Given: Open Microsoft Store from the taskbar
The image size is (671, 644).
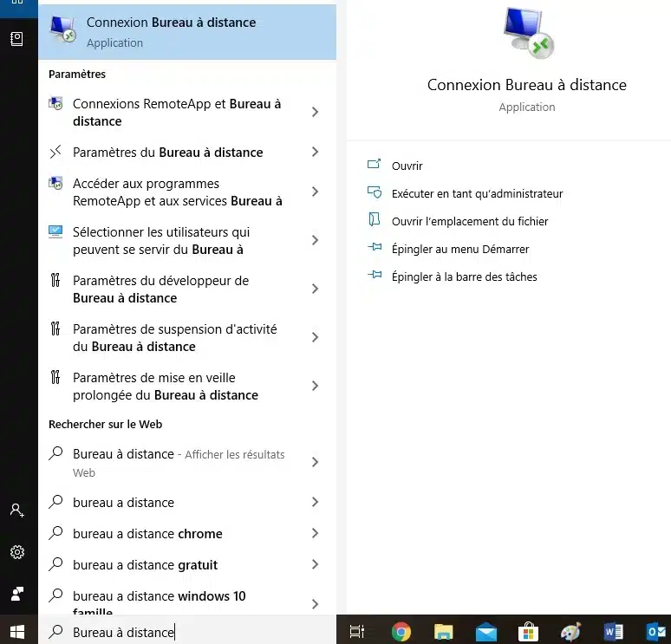Looking at the screenshot, I should point(529,632).
